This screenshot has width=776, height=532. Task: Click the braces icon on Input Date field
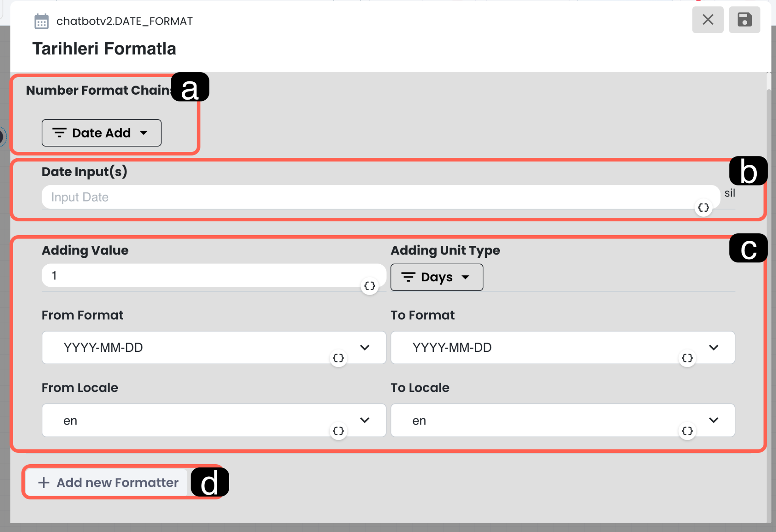pyautogui.click(x=703, y=207)
